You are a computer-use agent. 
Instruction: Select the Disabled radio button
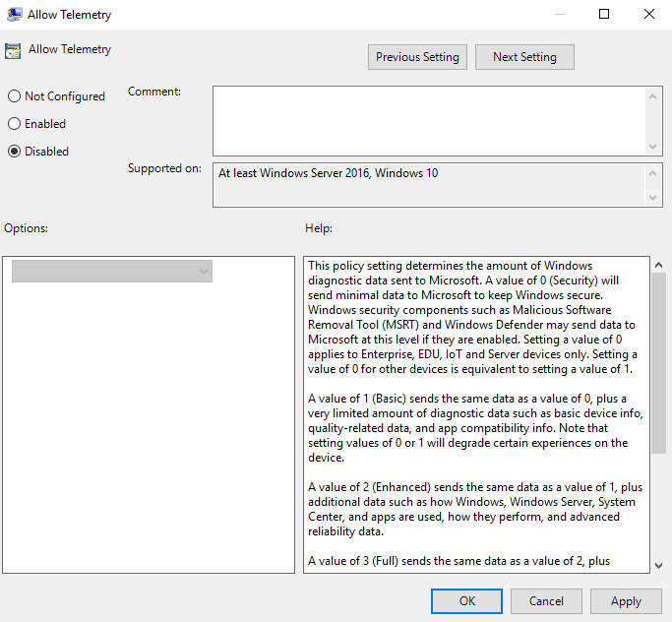point(14,151)
